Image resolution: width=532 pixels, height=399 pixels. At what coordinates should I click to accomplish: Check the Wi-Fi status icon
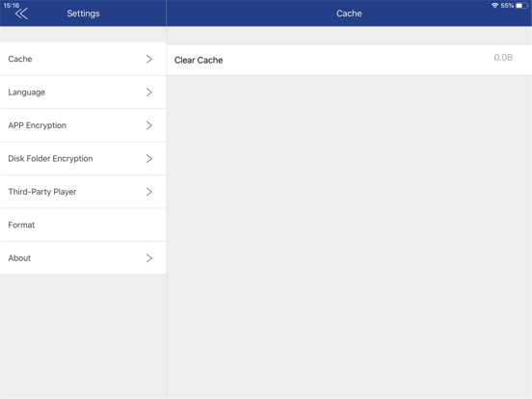(x=494, y=6)
